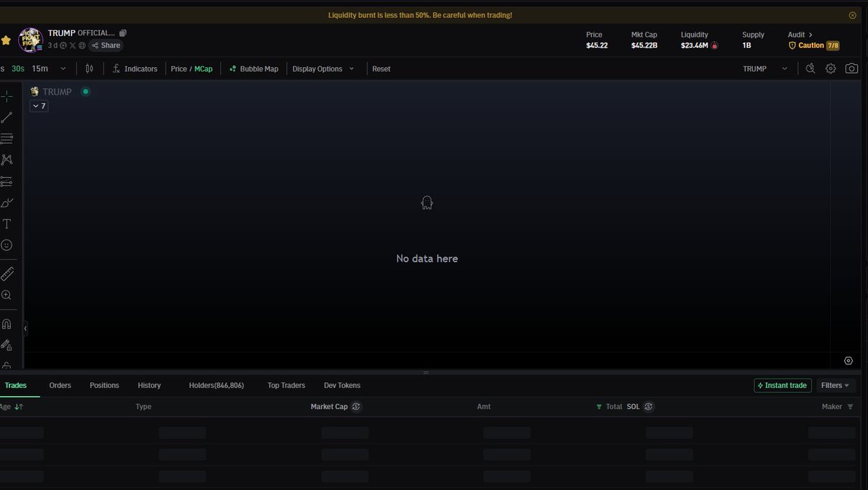Open the Filters dropdown
This screenshot has width=868, height=490.
tap(835, 385)
